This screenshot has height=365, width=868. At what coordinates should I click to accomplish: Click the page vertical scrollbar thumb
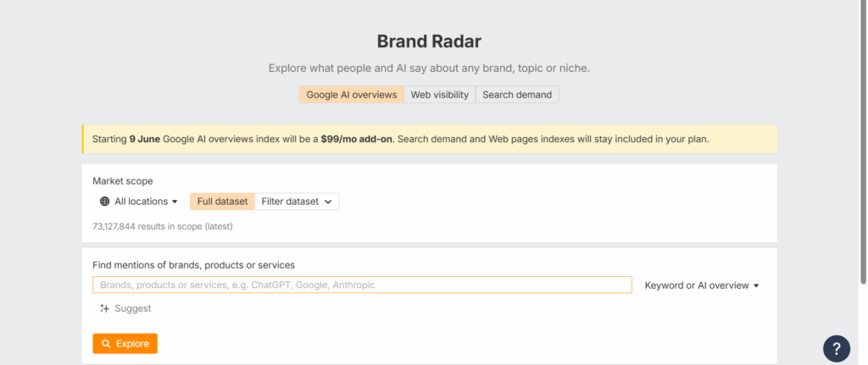[x=863, y=141]
